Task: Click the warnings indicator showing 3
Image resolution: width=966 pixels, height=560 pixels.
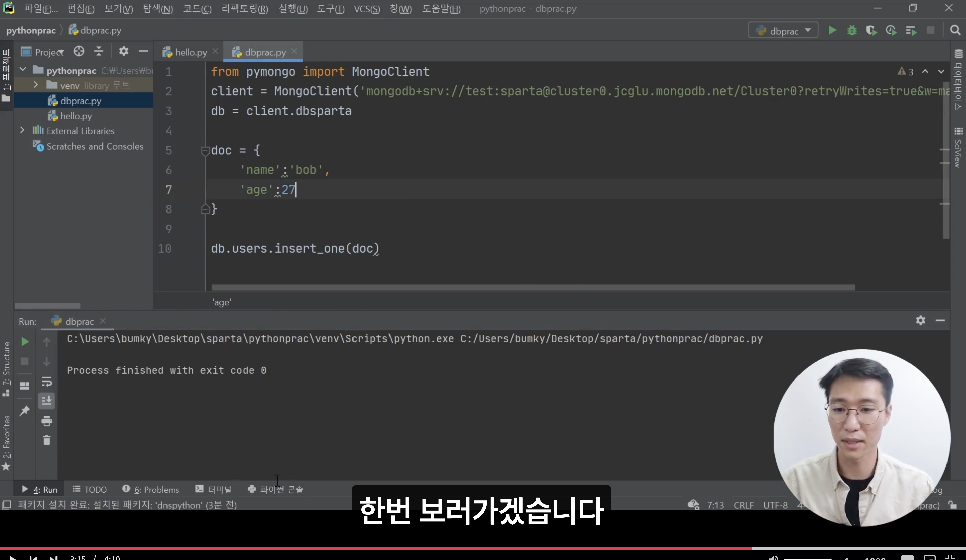Action: [905, 72]
